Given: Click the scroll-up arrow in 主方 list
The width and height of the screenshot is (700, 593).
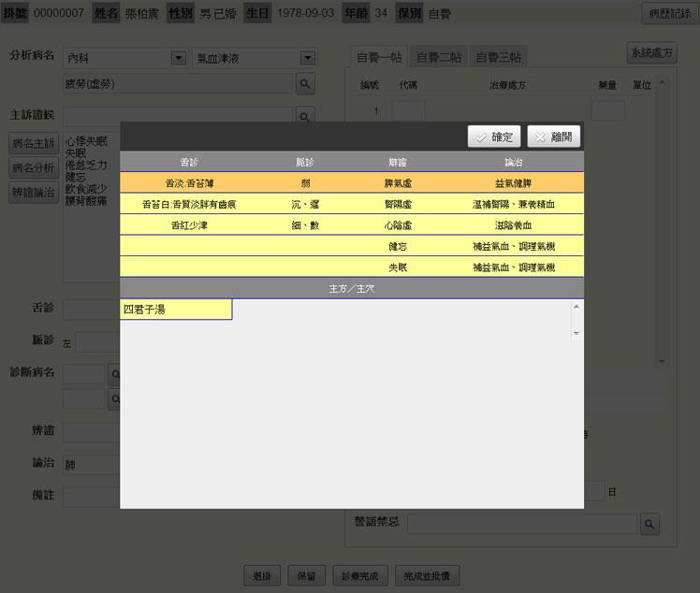Looking at the screenshot, I should [576, 307].
